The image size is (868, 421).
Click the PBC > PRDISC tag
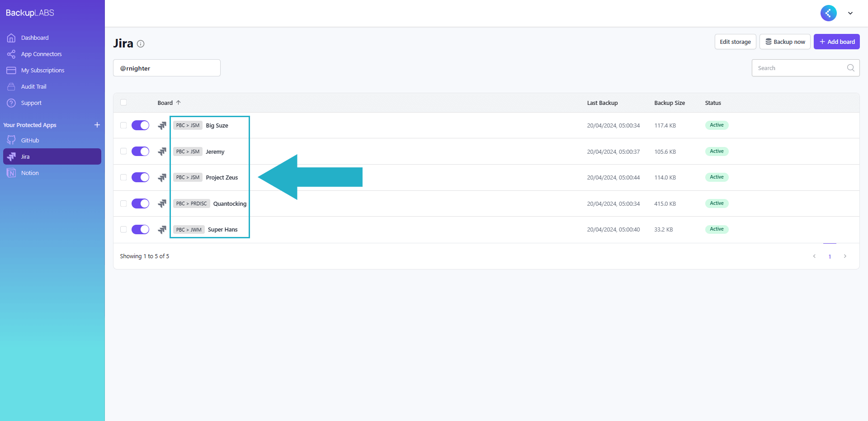[192, 204]
